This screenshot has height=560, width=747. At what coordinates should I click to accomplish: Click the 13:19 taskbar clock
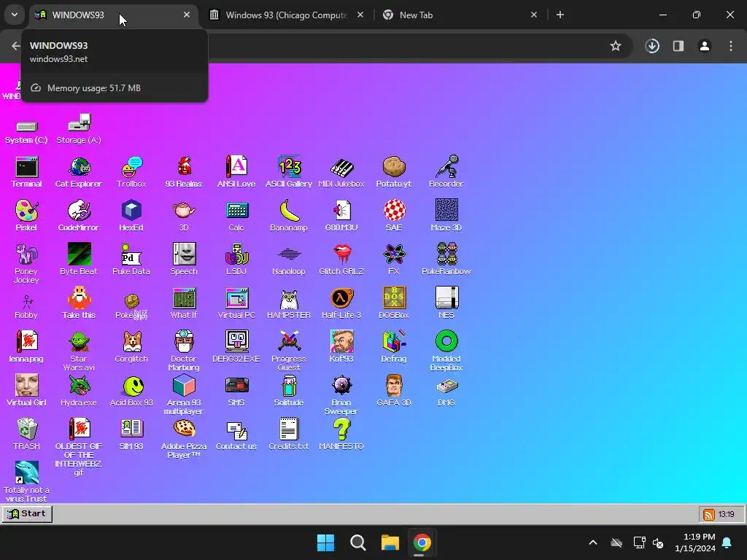[x=726, y=514]
